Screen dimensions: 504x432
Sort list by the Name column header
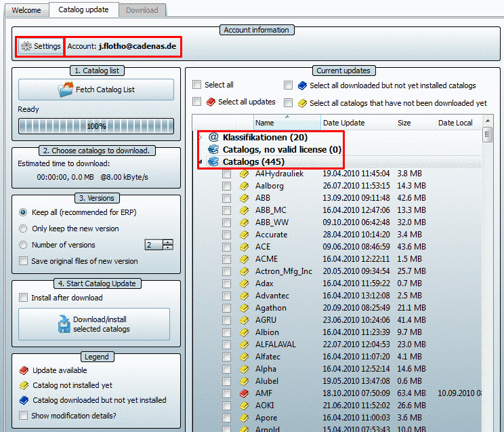pos(287,123)
